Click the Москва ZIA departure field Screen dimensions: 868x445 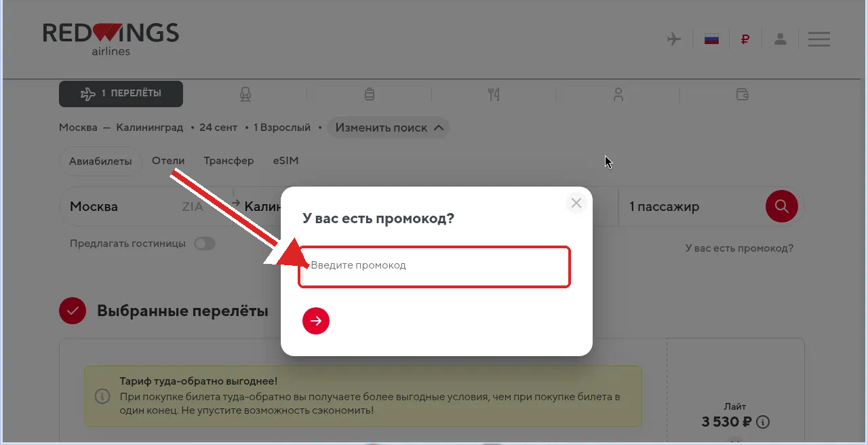coord(146,206)
